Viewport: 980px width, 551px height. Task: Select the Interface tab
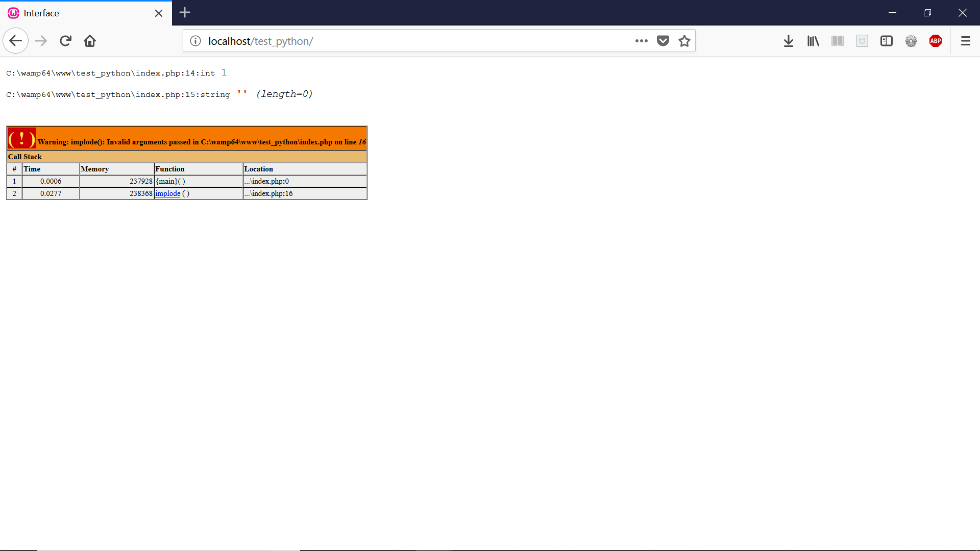click(77, 13)
